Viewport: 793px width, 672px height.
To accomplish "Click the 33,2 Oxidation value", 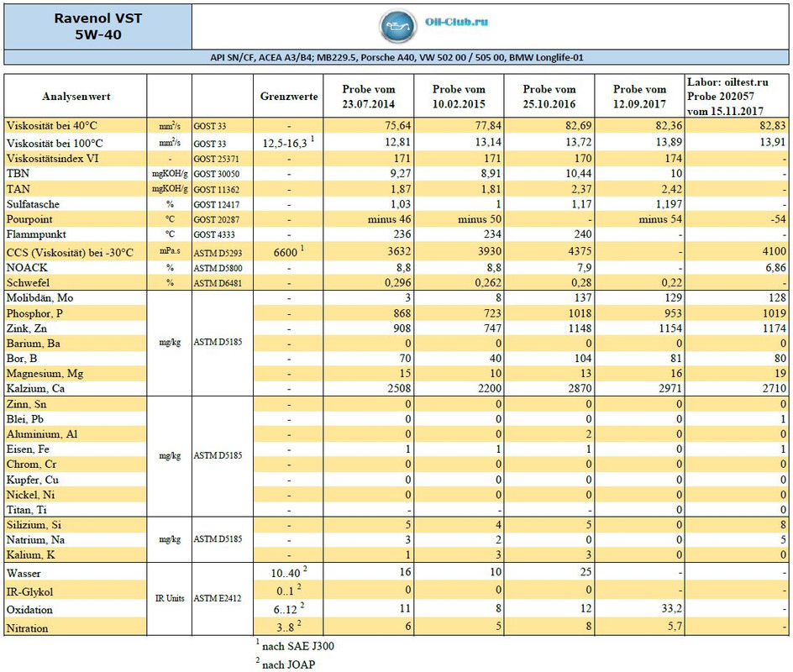I will pos(672,608).
